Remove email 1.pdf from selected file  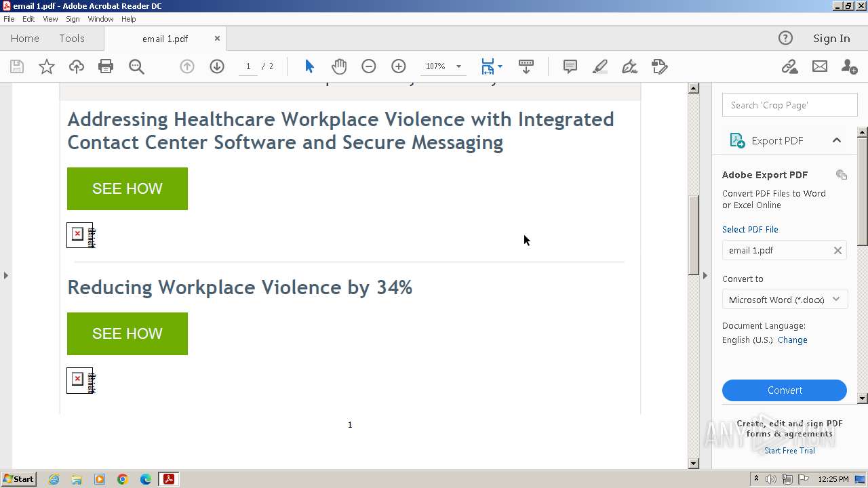837,250
